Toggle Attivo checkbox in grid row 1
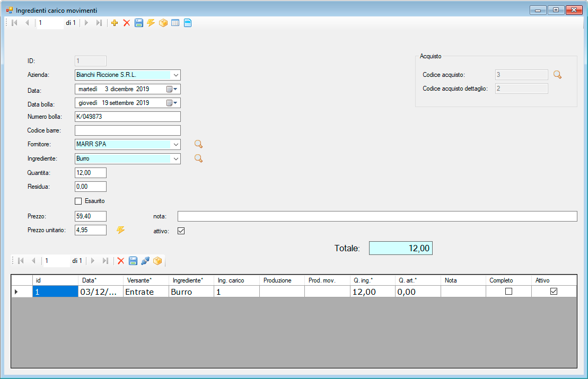Image resolution: width=588 pixels, height=379 pixels. [554, 292]
